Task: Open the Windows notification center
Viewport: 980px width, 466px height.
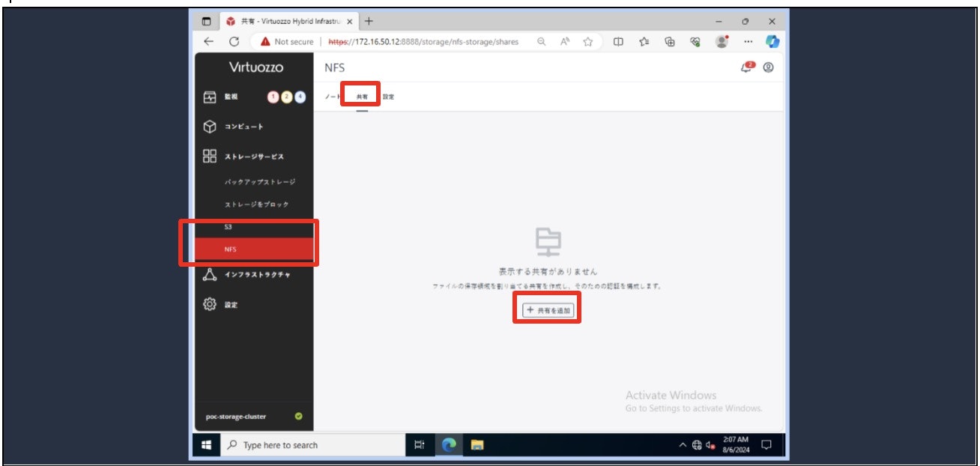Action: [x=766, y=445]
